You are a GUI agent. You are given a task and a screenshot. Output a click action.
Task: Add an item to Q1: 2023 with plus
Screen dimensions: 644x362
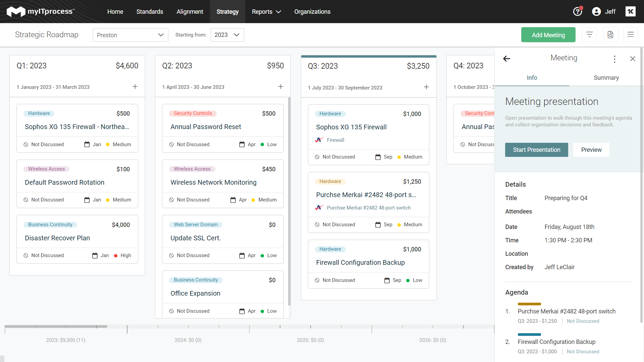pos(135,87)
